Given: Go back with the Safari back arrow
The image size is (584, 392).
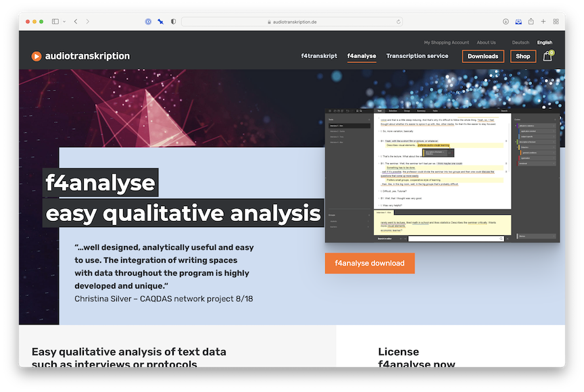Looking at the screenshot, I should [76, 22].
